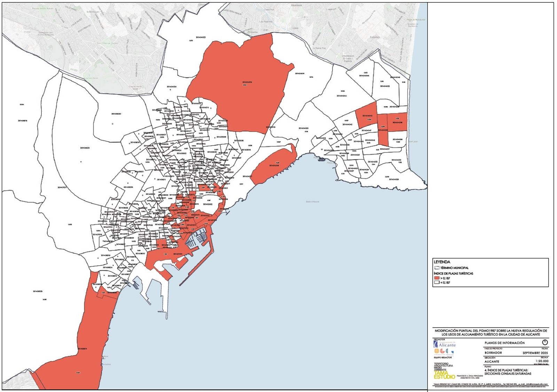The height and width of the screenshot is (392, 557).
Task: Select the BORRADOR project phase entry
Action: (x=493, y=353)
